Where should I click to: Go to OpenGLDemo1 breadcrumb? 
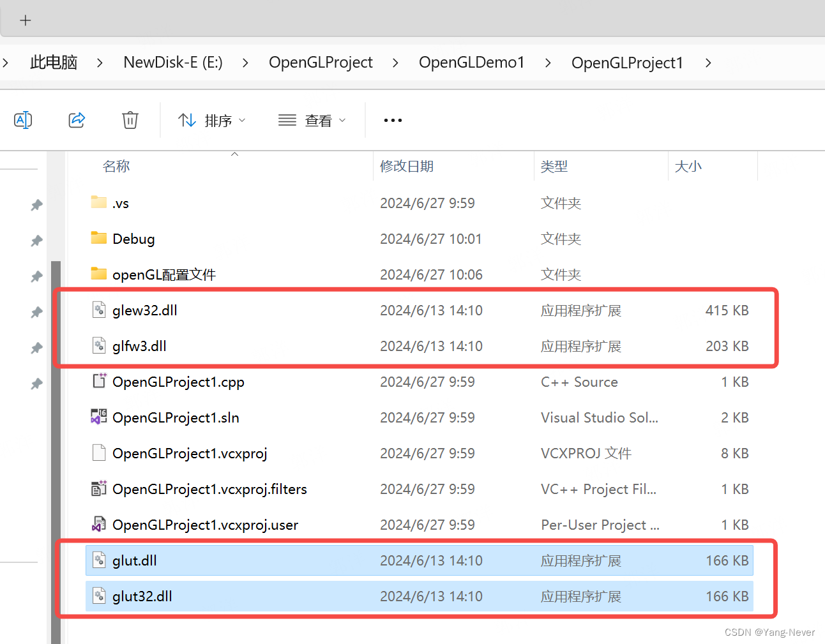pos(471,63)
